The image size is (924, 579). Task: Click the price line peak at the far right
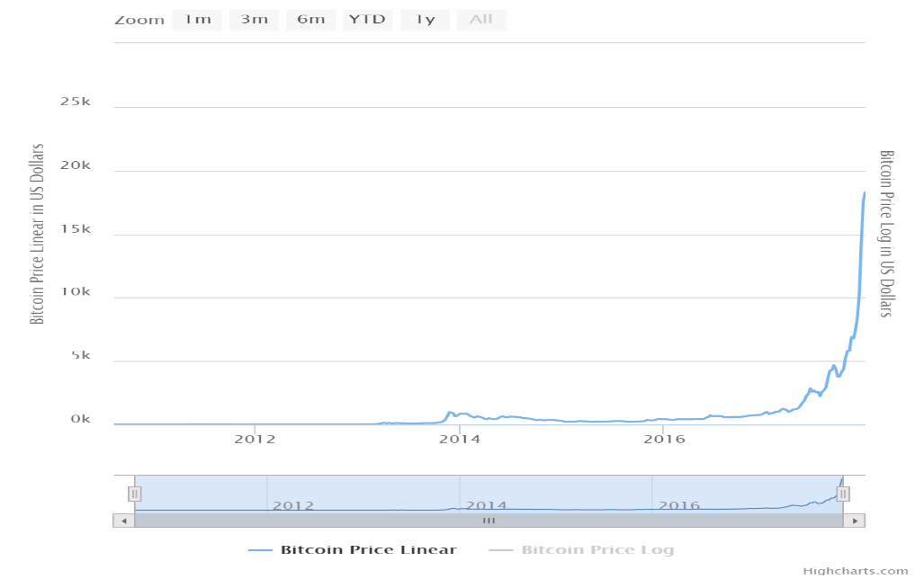tap(865, 192)
